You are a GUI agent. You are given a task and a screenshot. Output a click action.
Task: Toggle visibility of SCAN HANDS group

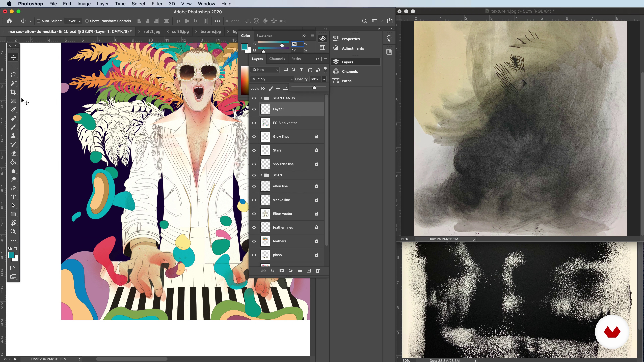(254, 98)
